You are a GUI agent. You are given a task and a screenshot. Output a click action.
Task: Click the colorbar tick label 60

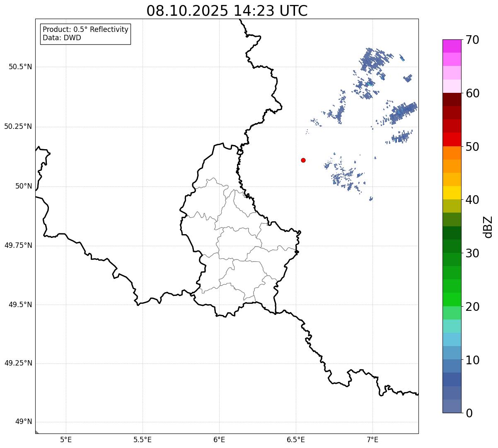point(472,93)
